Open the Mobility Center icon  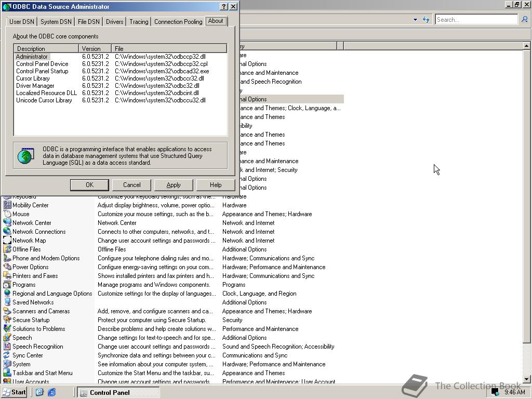7,205
